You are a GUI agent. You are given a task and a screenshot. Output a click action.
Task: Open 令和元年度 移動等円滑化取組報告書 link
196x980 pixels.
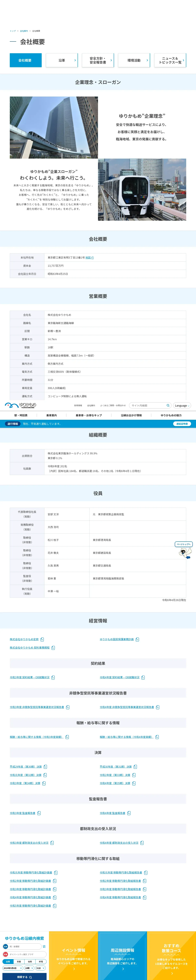[121, 872]
